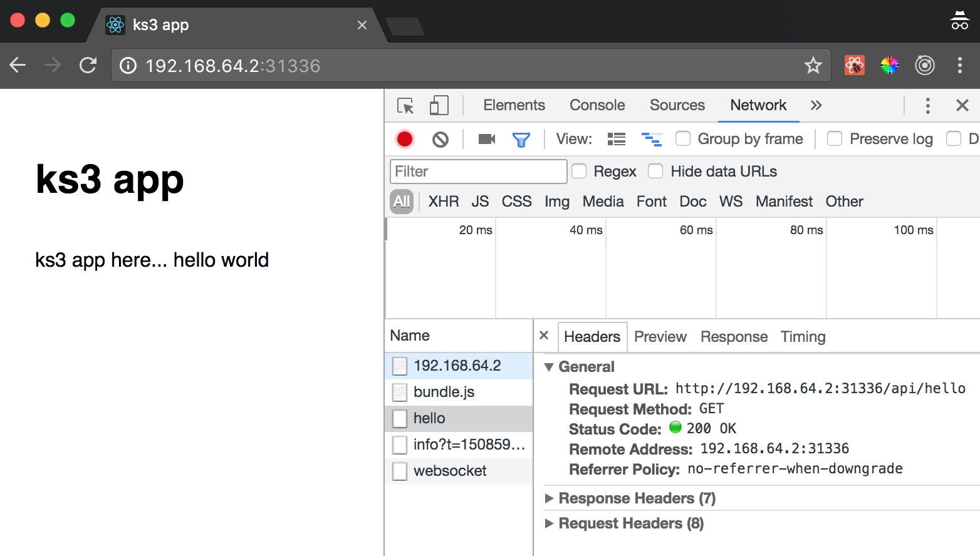Close the ks3 app tab
Viewport: 980px width, 556px height.
tap(362, 25)
